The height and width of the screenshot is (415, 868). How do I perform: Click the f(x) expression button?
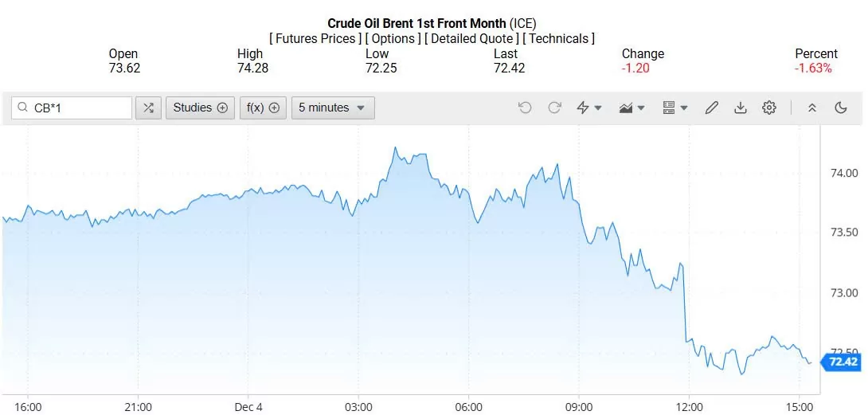[262, 108]
